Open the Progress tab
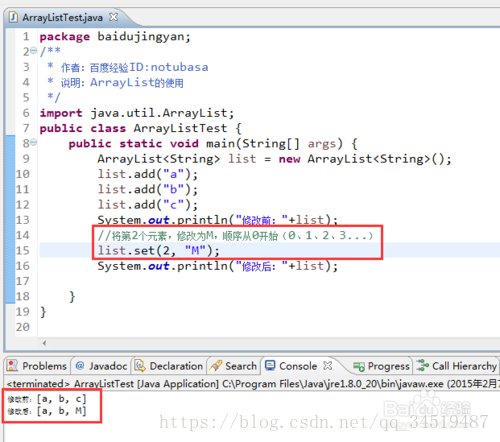 tap(382, 366)
